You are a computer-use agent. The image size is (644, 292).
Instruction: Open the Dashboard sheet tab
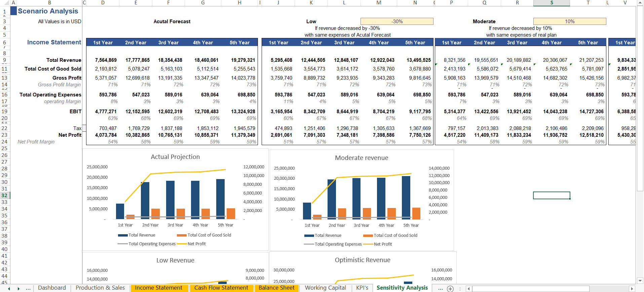click(x=52, y=288)
